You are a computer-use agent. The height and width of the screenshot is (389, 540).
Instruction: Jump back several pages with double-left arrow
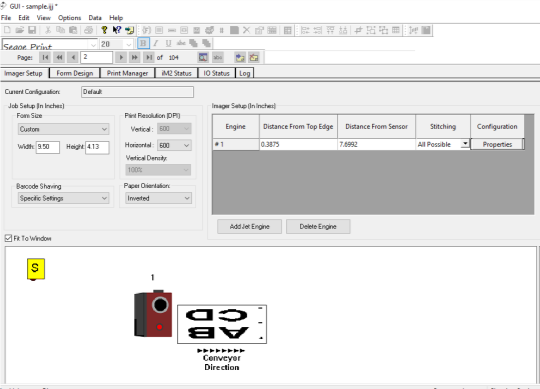(x=59, y=57)
